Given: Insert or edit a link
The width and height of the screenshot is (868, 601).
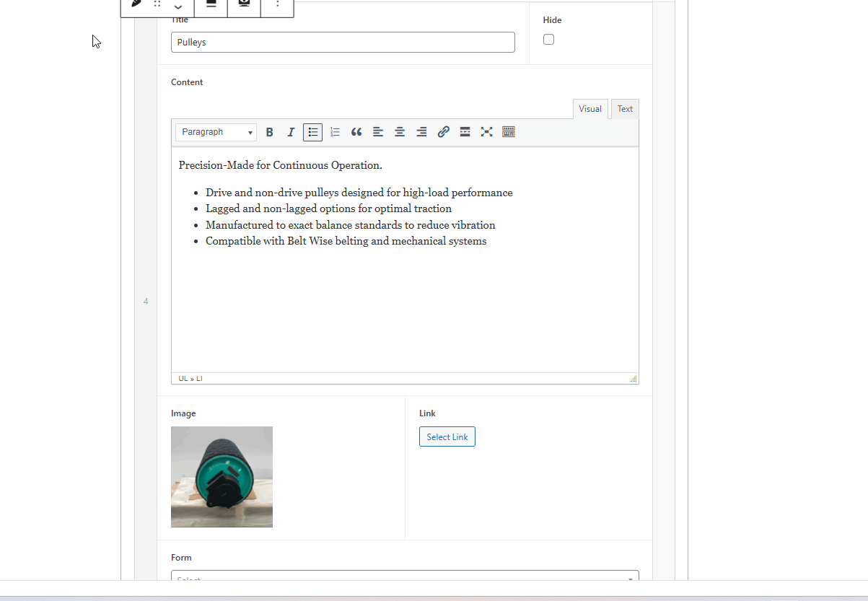Looking at the screenshot, I should click(443, 132).
